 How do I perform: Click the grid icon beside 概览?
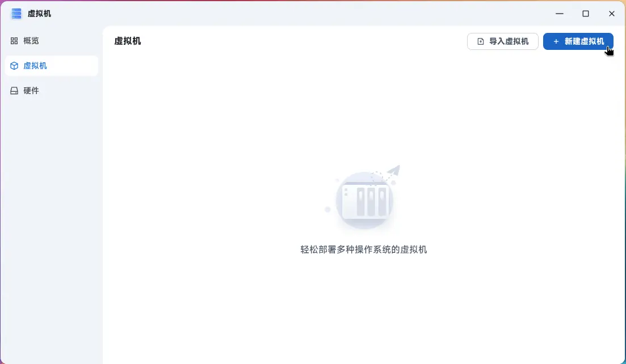pos(14,41)
